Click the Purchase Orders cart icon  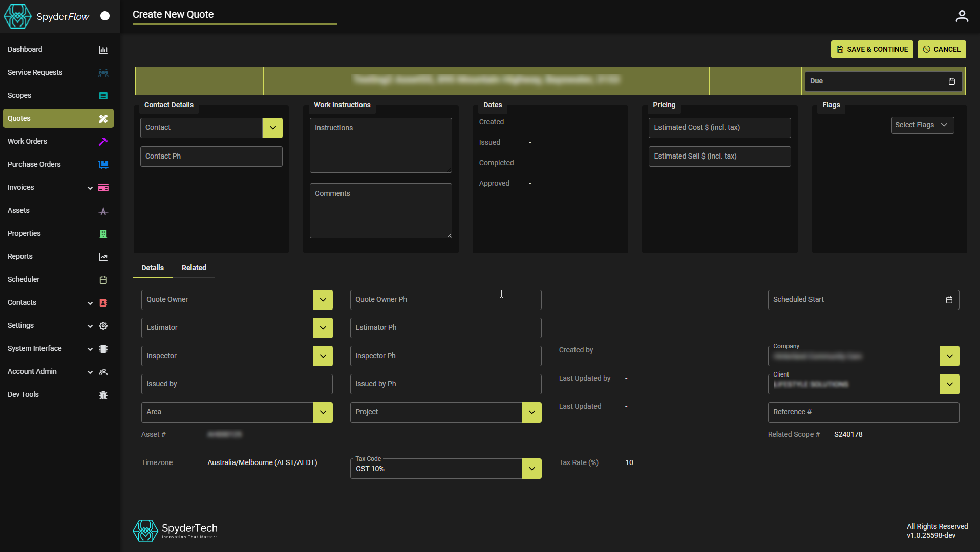click(103, 165)
